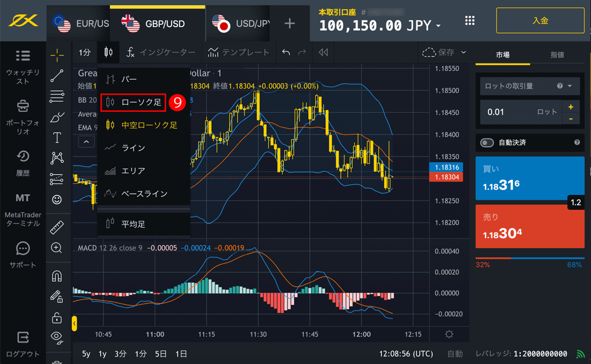Select the text annotation tool

coord(57,137)
